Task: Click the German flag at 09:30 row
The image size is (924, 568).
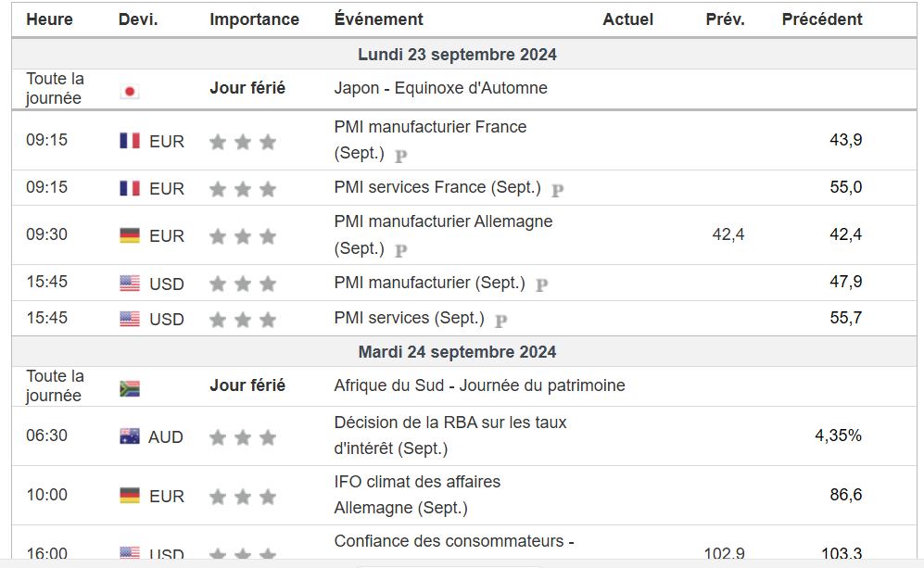Action: coord(130,235)
